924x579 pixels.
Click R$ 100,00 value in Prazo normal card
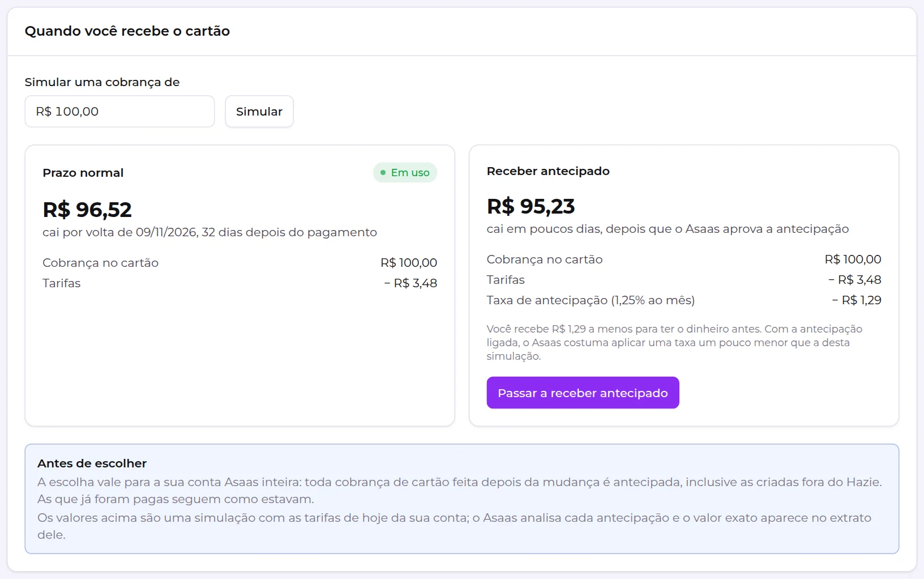pyautogui.click(x=409, y=263)
